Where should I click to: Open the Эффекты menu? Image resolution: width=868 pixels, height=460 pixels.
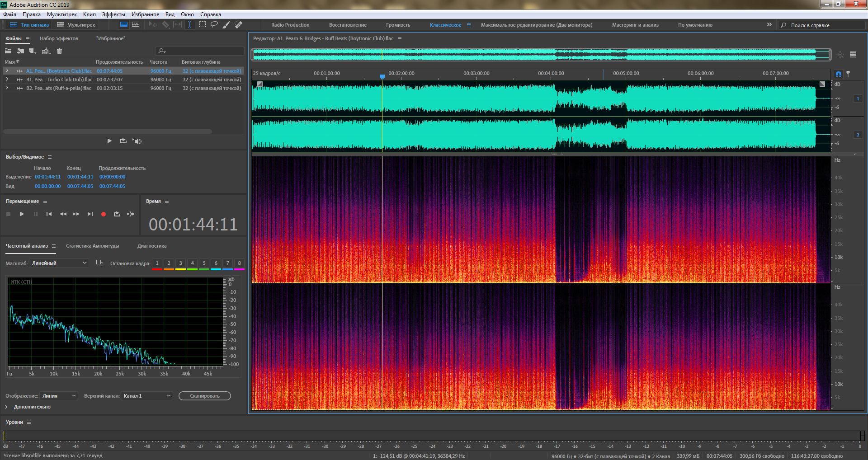[113, 14]
